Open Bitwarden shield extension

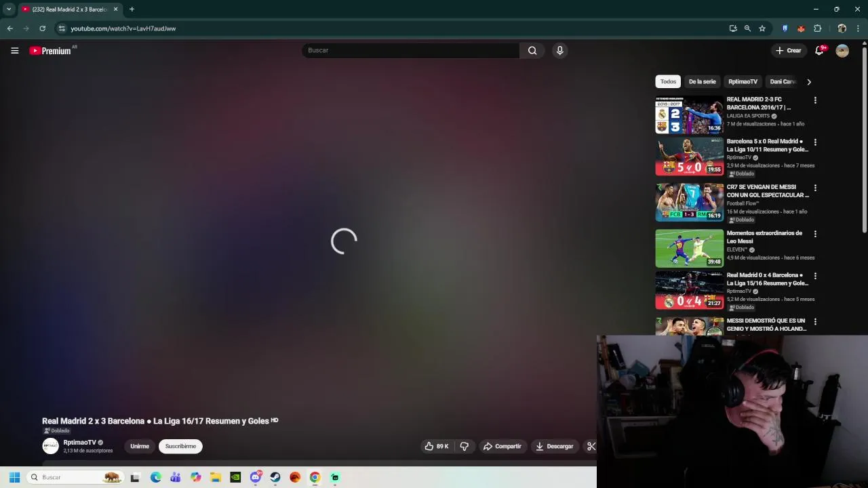[785, 28]
